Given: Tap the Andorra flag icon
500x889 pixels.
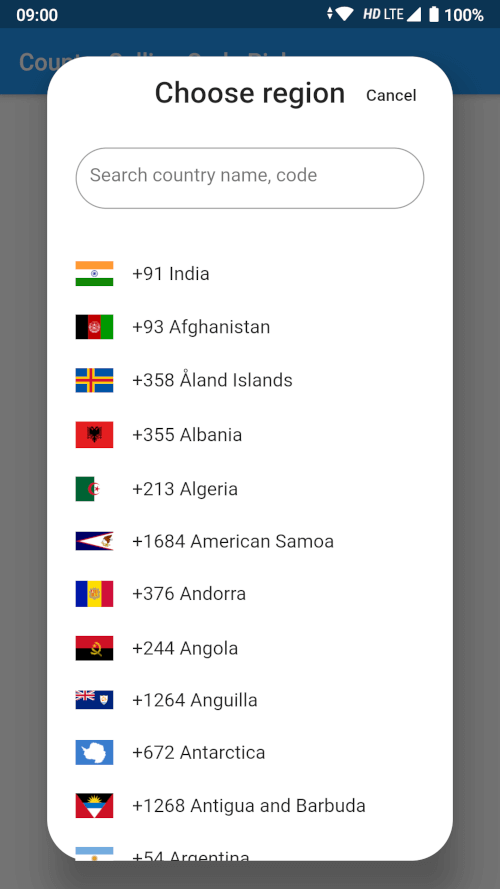Looking at the screenshot, I should pyautogui.click(x=94, y=594).
